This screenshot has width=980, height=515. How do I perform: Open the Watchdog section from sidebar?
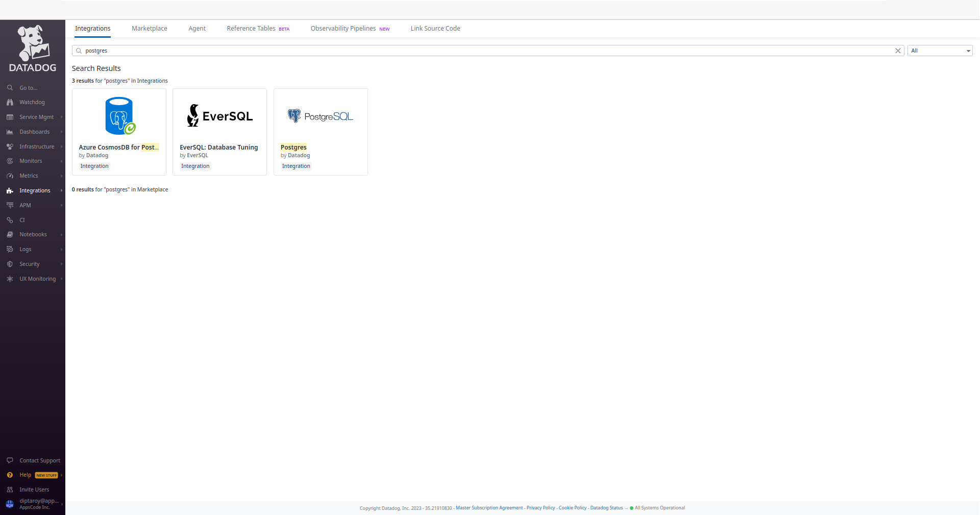tap(10, 102)
